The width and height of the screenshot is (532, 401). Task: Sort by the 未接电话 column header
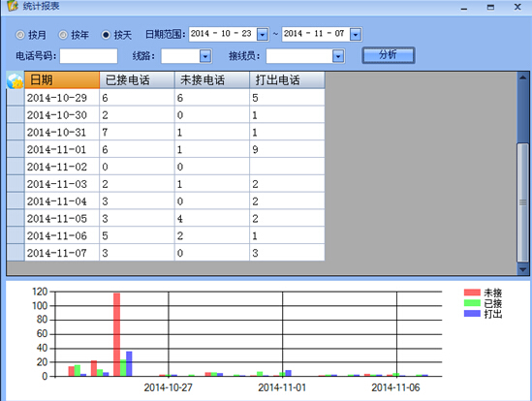(x=212, y=80)
